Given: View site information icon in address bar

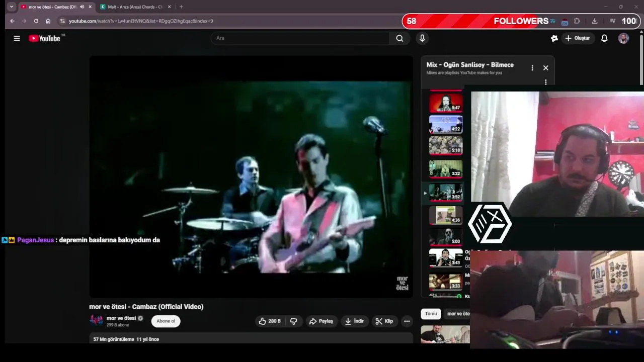Looking at the screenshot, I should (x=62, y=21).
